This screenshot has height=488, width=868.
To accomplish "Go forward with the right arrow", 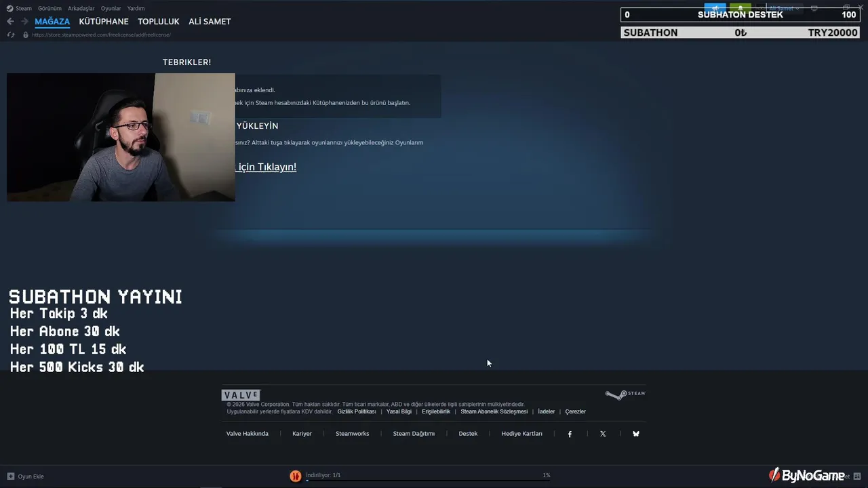I will click(x=24, y=22).
